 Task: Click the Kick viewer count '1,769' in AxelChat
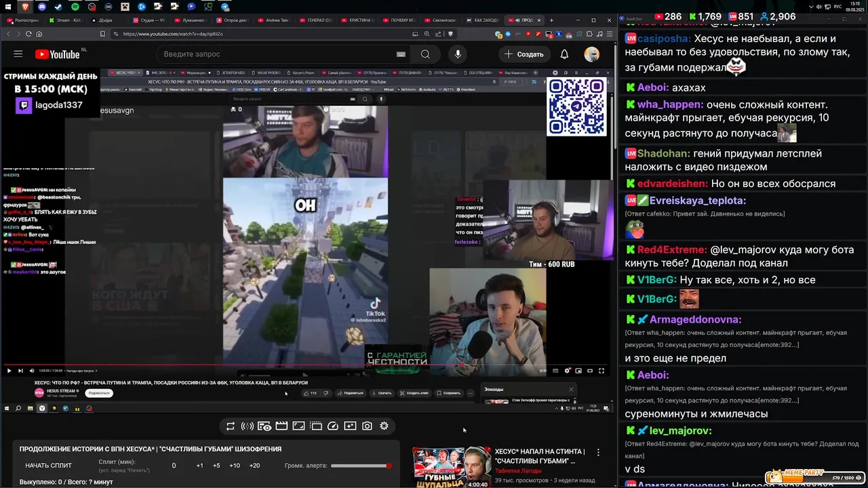coord(705,16)
